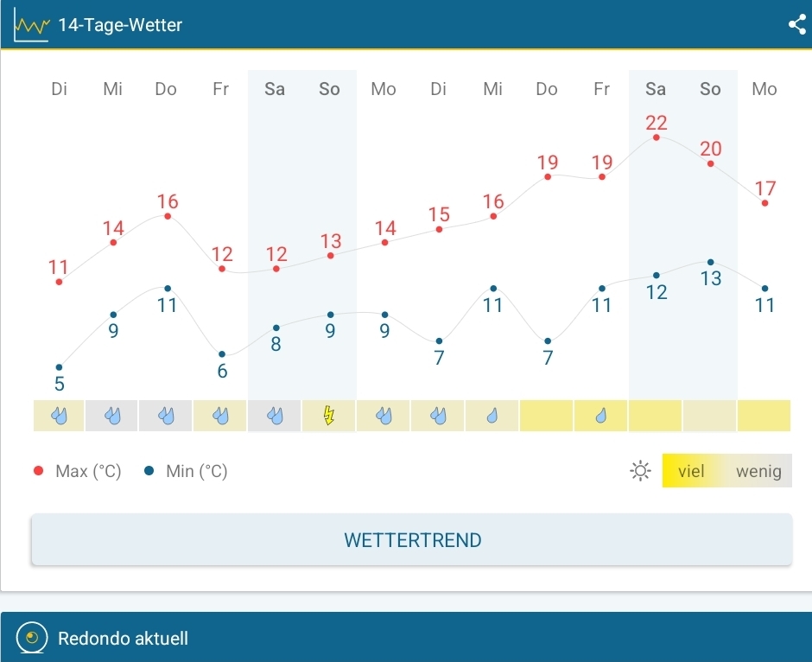Click the single raindrop icon for second Friday

(601, 416)
